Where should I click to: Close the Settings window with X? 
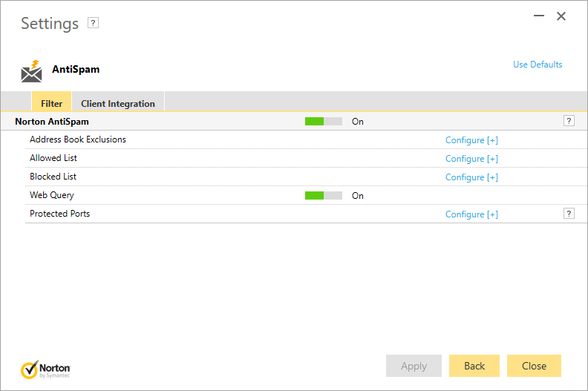pos(561,16)
